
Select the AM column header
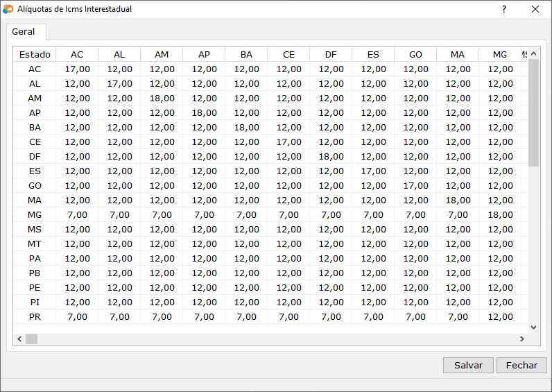162,55
